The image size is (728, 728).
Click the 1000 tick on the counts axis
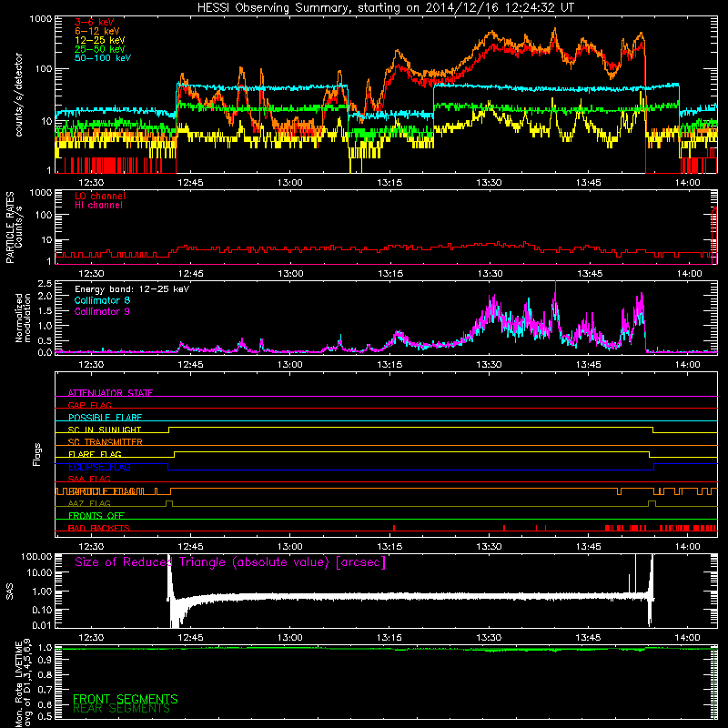(41, 19)
